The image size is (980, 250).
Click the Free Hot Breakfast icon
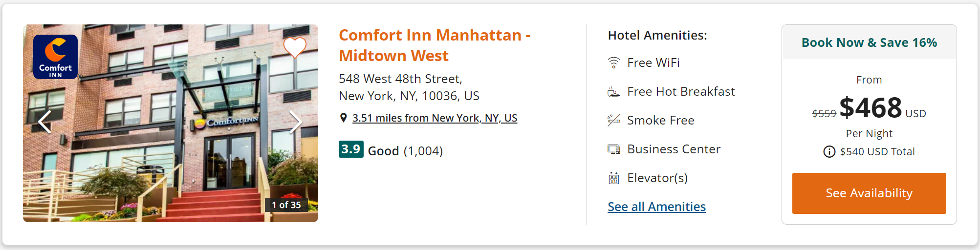pyautogui.click(x=613, y=92)
